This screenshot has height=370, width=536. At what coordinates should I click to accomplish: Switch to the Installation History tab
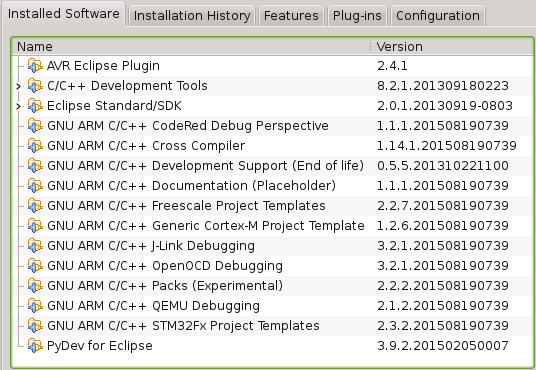192,15
